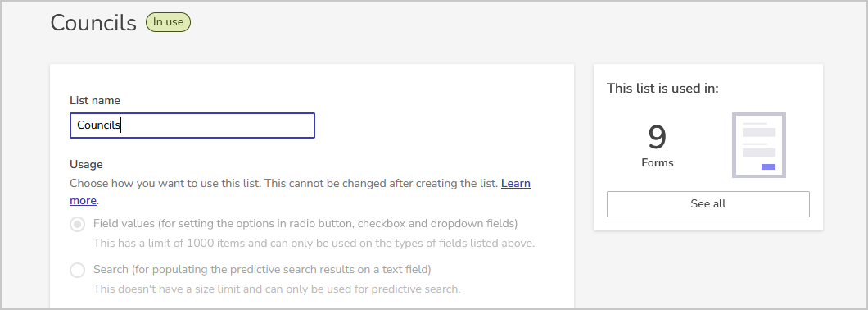Select the Search usage radio button
Viewport: 868px width, 310px height.
click(x=78, y=270)
